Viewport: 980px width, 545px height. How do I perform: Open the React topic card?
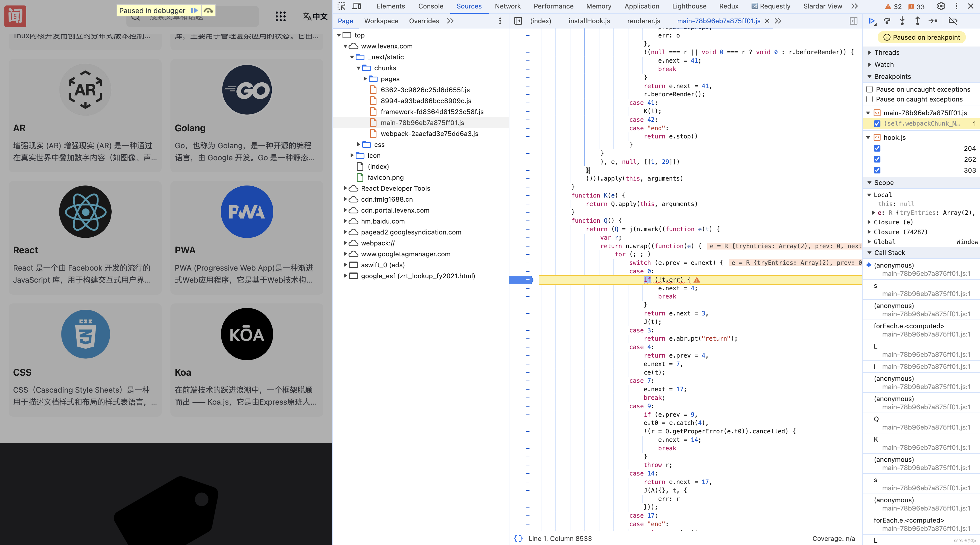click(85, 237)
